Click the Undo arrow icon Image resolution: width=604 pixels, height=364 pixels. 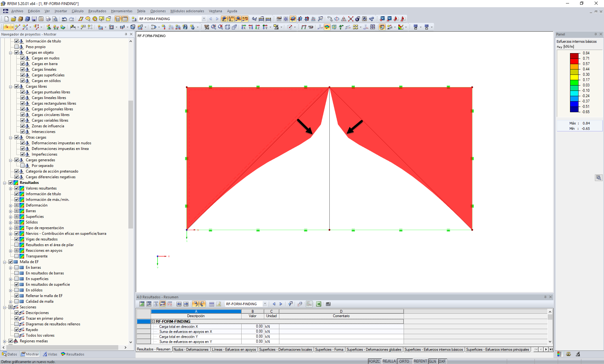64,19
